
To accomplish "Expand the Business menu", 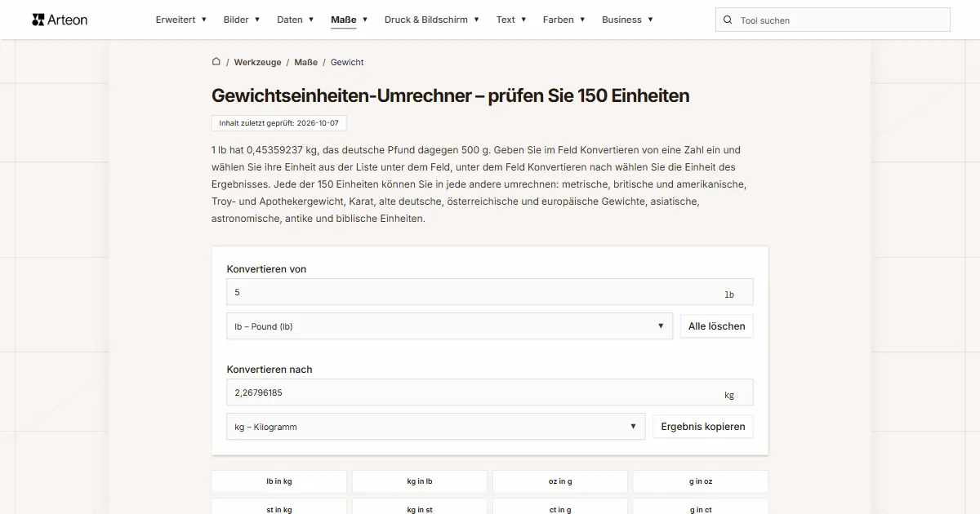I will coord(627,20).
